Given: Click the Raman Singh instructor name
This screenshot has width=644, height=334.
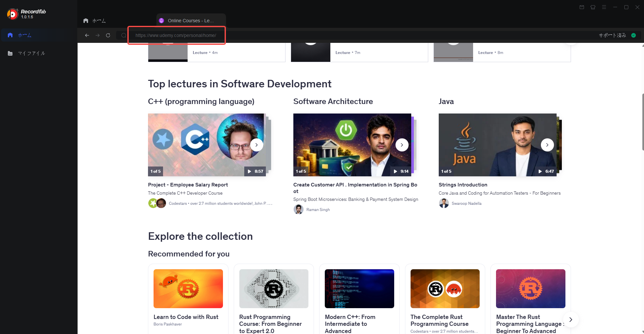Looking at the screenshot, I should (x=318, y=210).
